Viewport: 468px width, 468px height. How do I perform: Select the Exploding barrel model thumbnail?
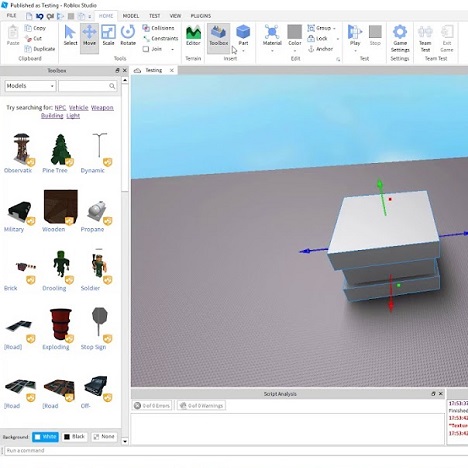61,325
